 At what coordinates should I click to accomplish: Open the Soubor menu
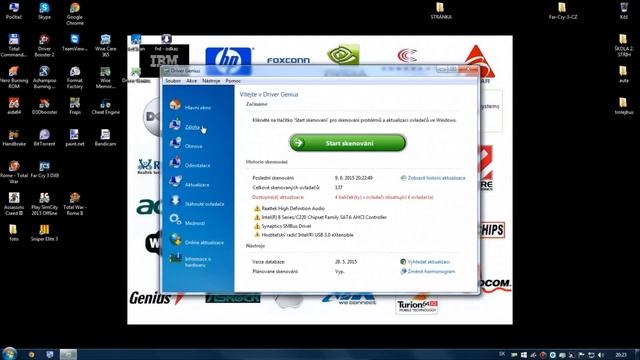pyautogui.click(x=173, y=81)
